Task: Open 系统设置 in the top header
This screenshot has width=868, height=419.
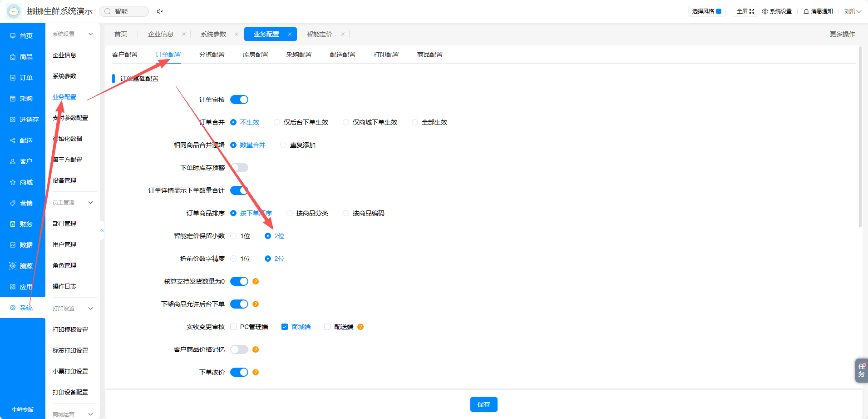Action: (777, 11)
